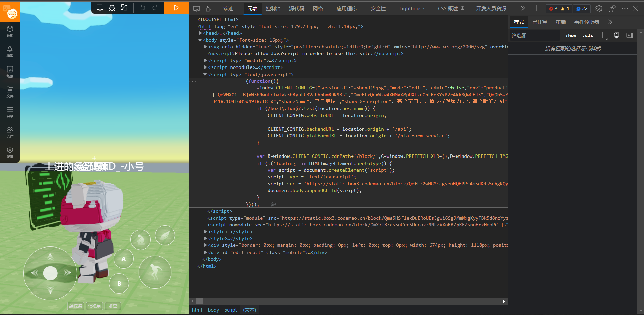The width and height of the screenshot is (644, 315).
Task: Open the 导览 guide list panel
Action: pos(10,112)
